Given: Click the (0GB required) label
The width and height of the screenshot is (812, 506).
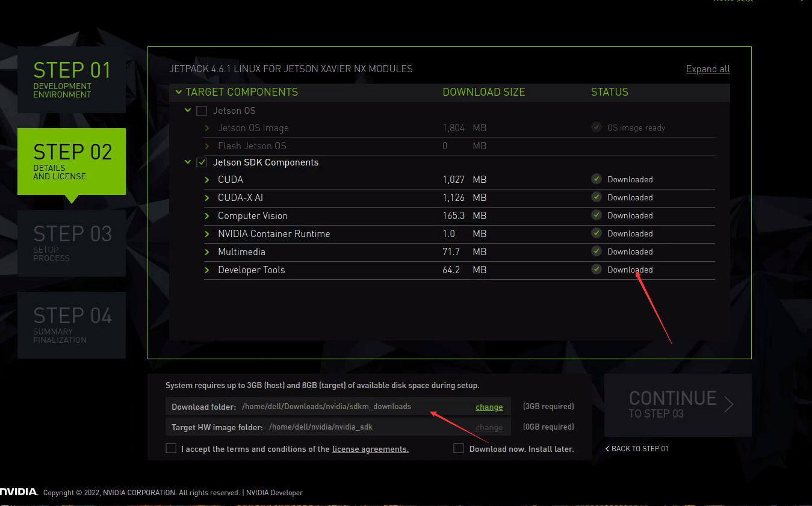Looking at the screenshot, I should tap(548, 427).
